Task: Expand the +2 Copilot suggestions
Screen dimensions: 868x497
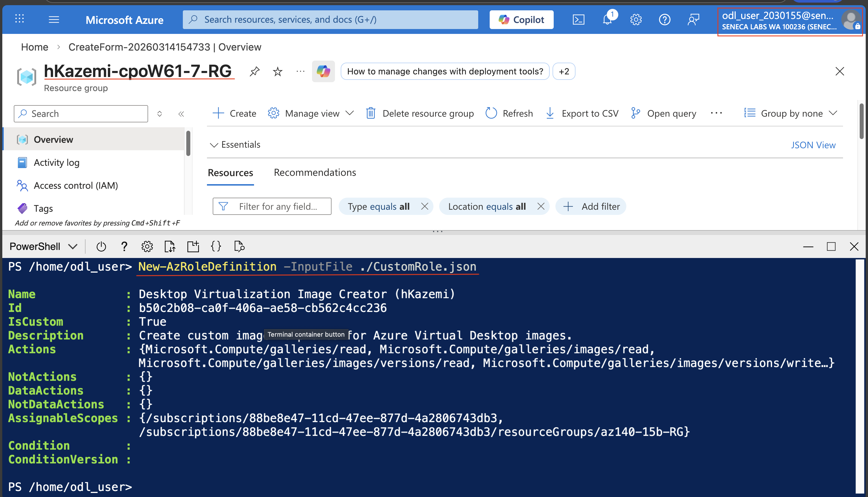Action: click(564, 71)
